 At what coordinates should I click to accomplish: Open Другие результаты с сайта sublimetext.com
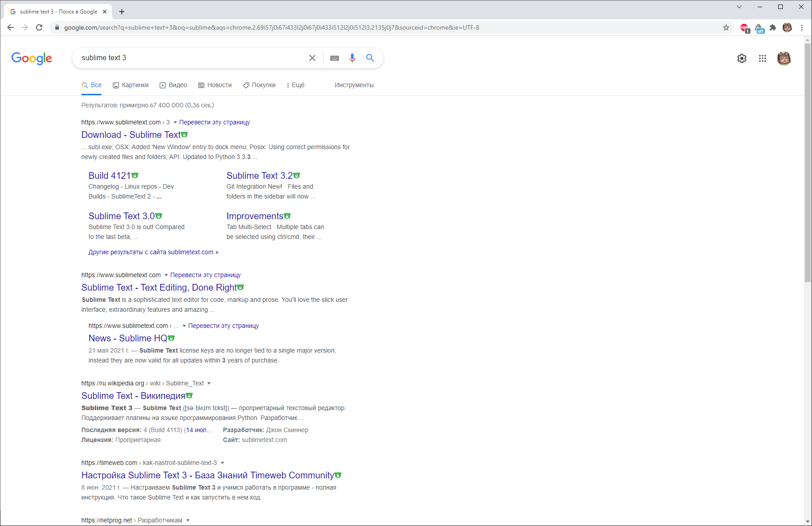[x=153, y=252]
